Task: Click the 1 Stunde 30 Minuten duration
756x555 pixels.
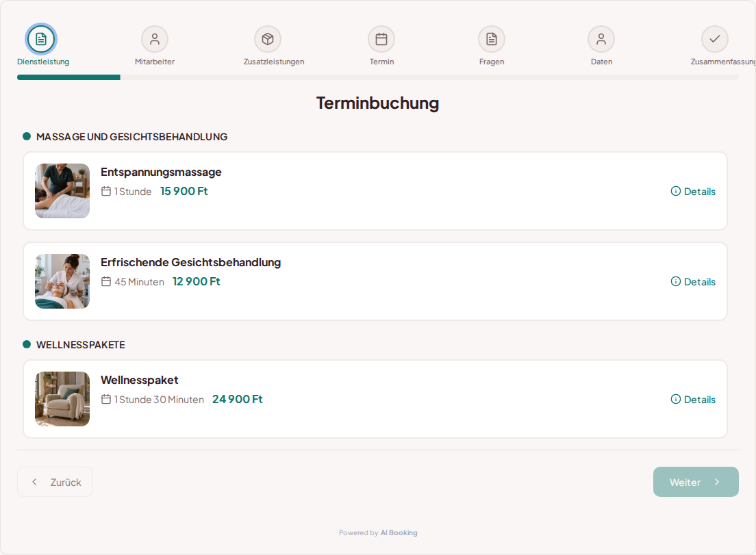Action: click(159, 400)
